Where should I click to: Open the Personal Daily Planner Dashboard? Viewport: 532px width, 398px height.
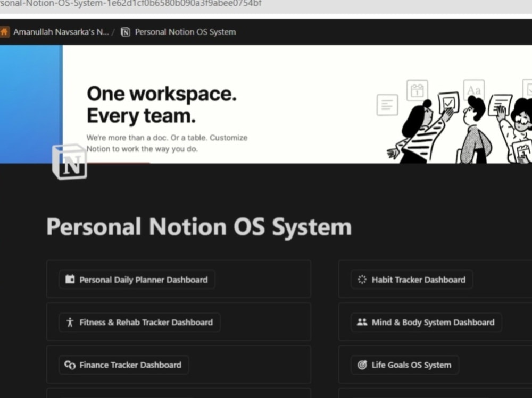[143, 279]
